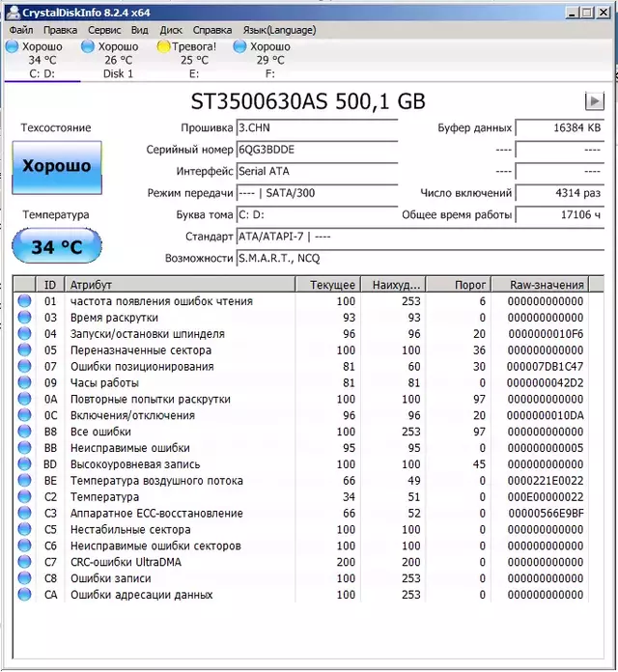
Task: Open the Диск menu
Action: [171, 30]
